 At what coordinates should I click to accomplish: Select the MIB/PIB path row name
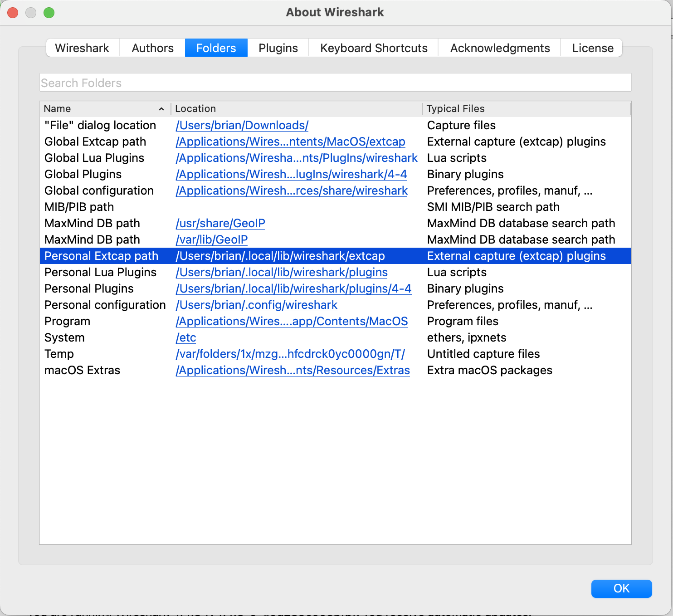[x=79, y=207]
